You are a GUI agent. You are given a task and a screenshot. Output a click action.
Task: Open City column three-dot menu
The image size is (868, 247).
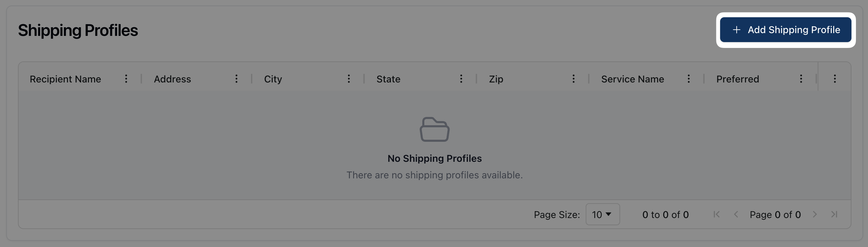click(349, 79)
